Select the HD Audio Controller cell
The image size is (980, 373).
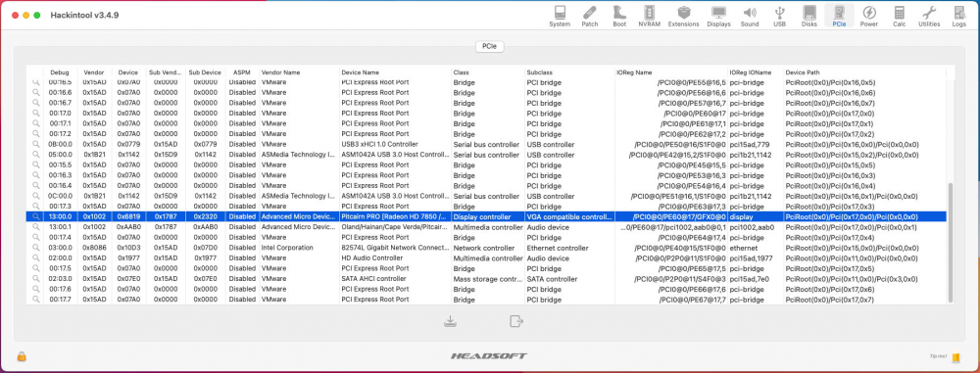[394, 258]
